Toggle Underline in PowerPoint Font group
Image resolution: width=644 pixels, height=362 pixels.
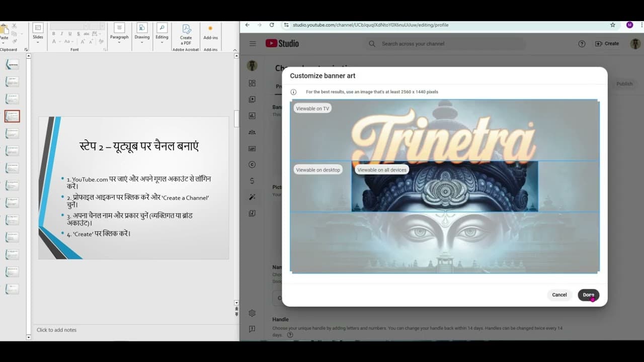point(69,34)
